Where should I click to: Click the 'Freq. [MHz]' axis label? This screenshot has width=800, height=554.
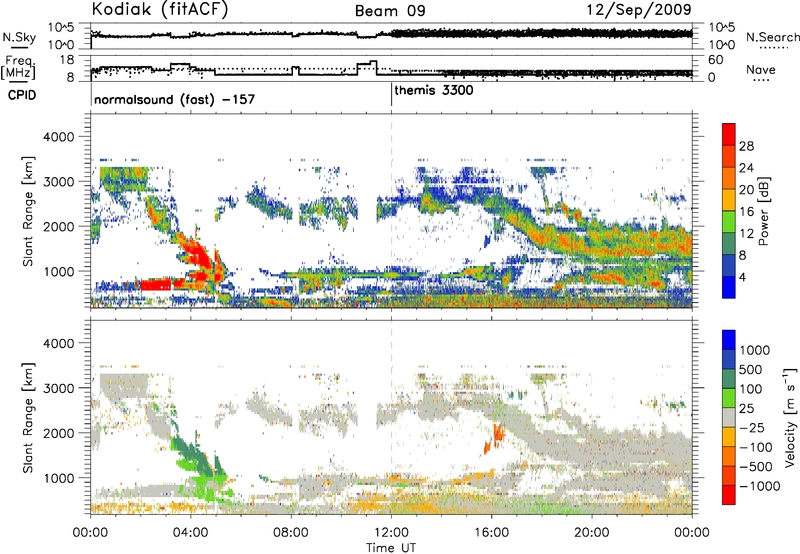pyautogui.click(x=19, y=67)
